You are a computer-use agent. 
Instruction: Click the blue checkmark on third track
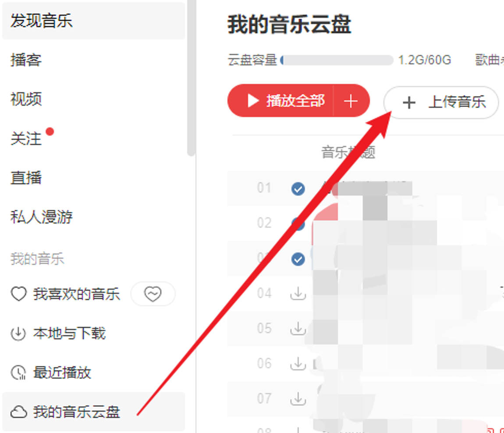point(298,259)
